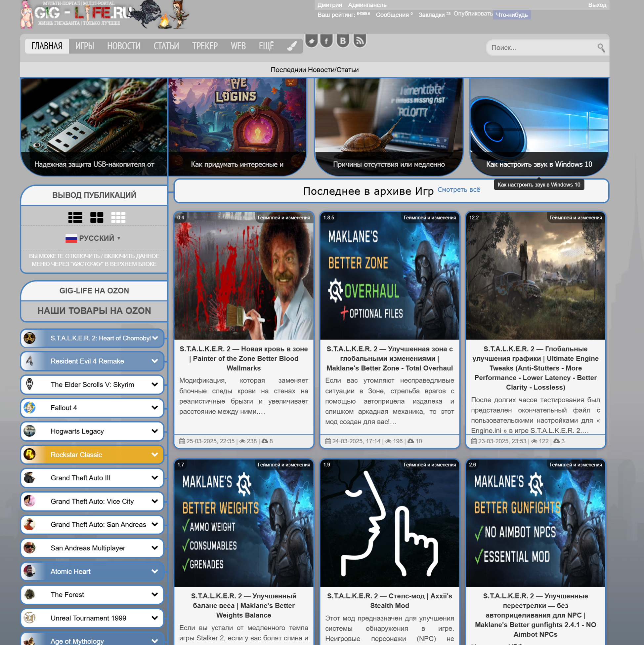Open the VK social link icon

[x=343, y=41]
